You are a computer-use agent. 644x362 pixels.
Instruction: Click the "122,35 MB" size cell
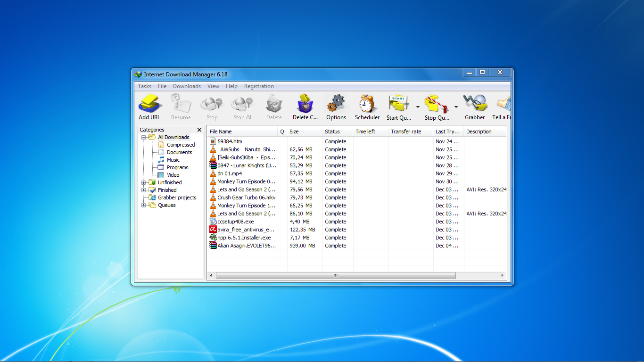point(302,230)
